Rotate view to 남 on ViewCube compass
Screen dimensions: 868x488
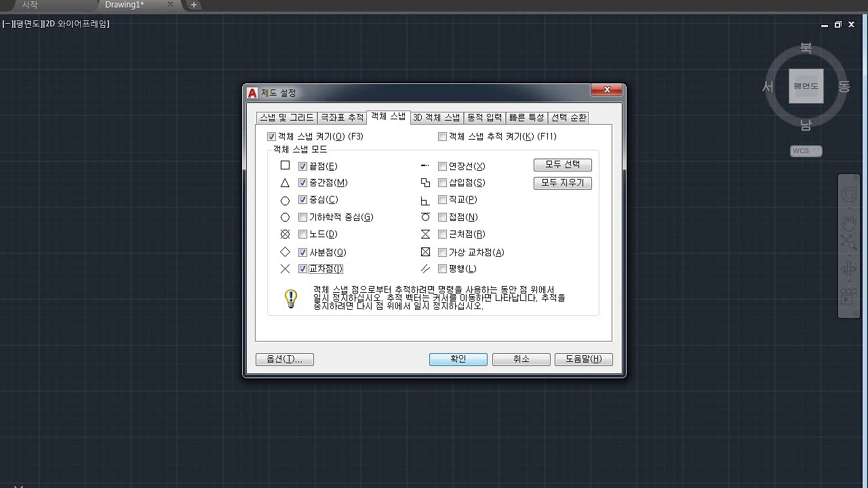[806, 125]
